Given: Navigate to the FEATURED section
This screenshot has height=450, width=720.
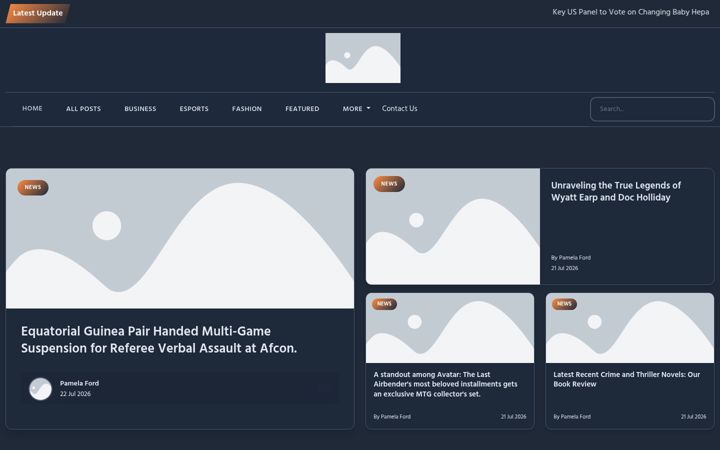Looking at the screenshot, I should [302, 109].
